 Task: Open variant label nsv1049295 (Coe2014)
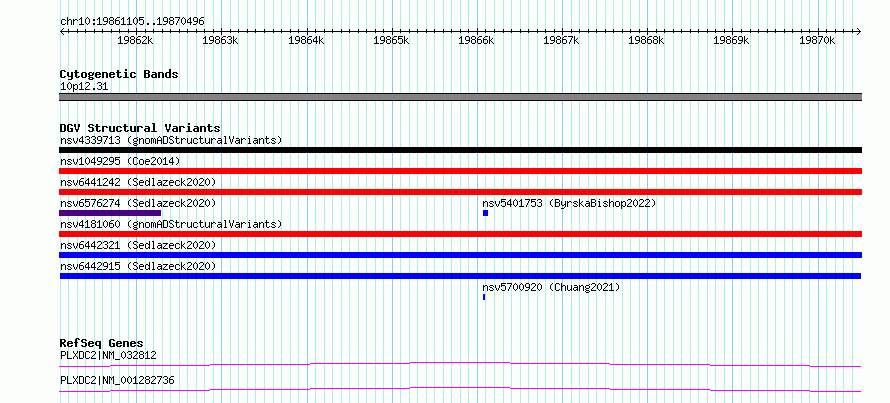[x=120, y=161]
